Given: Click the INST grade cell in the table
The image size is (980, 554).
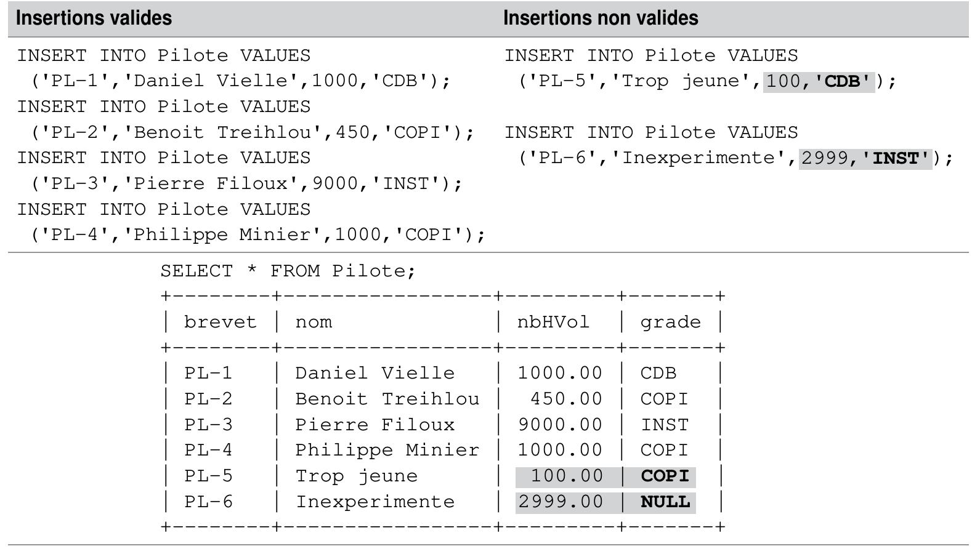Looking at the screenshot, I should pyautogui.click(x=665, y=425).
